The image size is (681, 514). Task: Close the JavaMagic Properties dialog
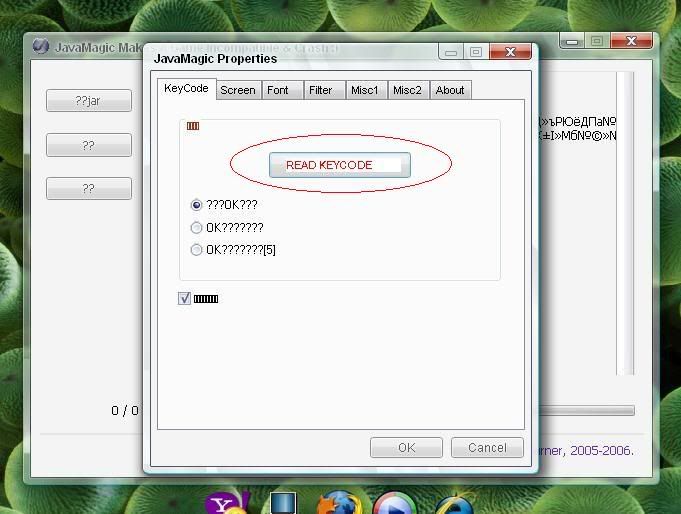(x=510, y=52)
